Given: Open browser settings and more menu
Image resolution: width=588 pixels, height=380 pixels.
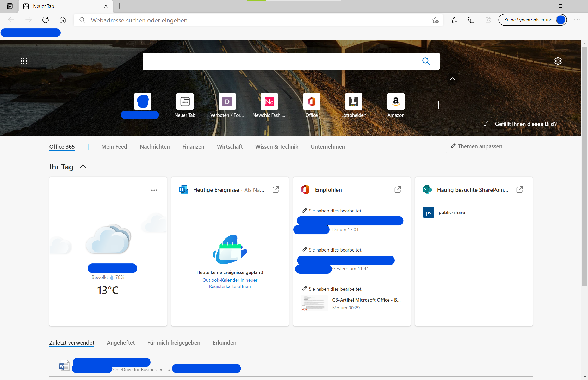Looking at the screenshot, I should pos(577,20).
